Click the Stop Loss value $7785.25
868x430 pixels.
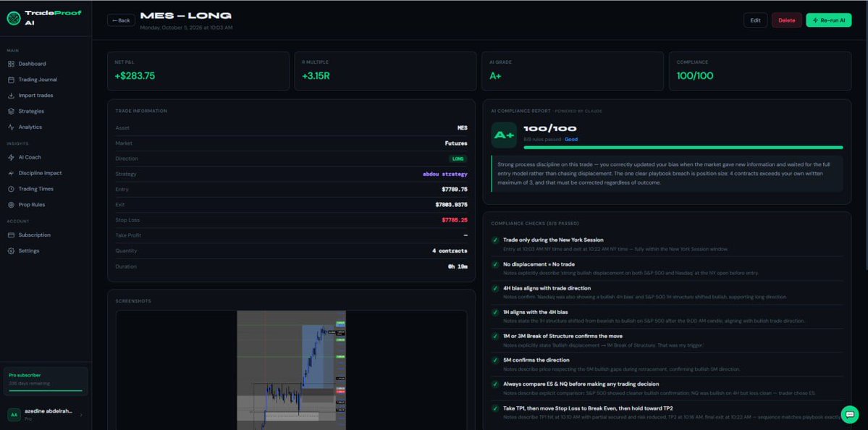pos(454,220)
